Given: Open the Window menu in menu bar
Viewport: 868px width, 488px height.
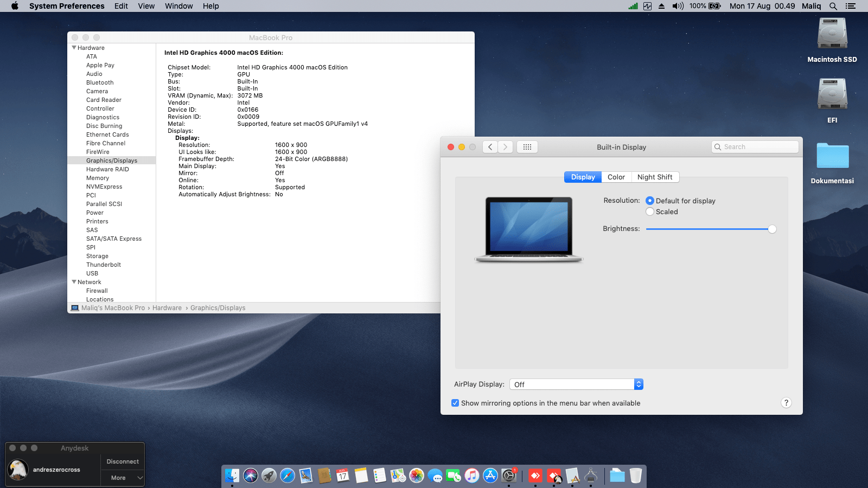Looking at the screenshot, I should 178,6.
